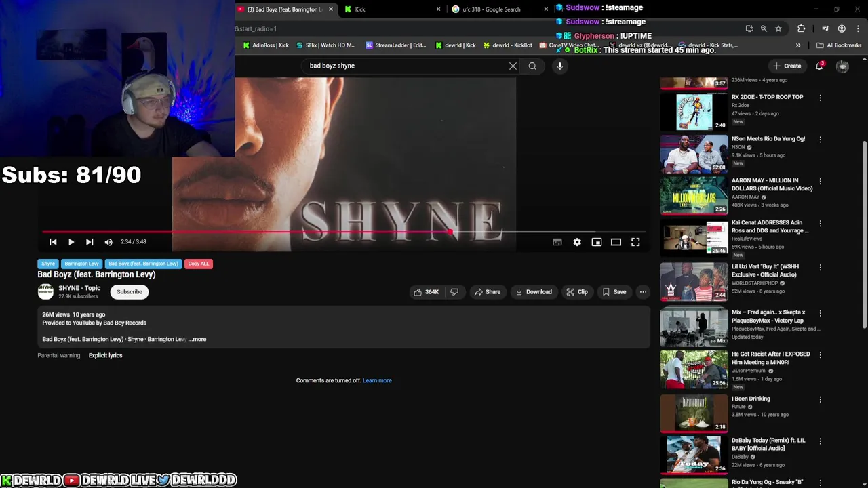868x488 pixels.
Task: Play the paused video
Action: tap(71, 242)
